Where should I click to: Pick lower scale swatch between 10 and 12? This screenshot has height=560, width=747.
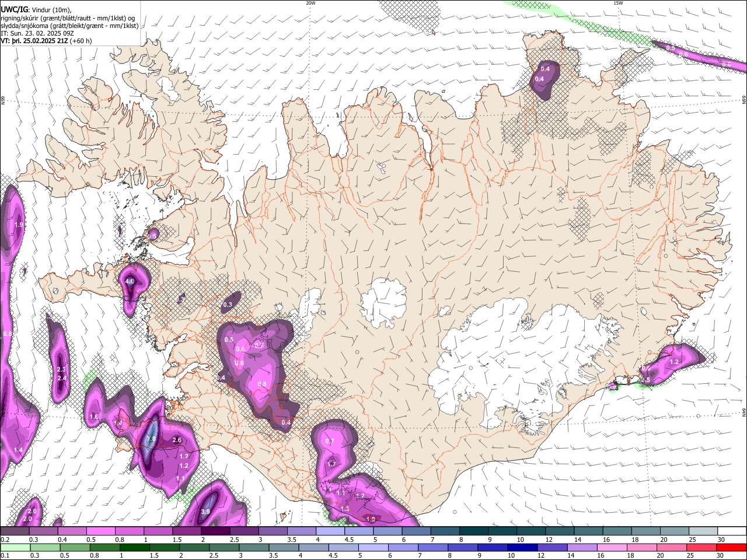[x=523, y=547]
